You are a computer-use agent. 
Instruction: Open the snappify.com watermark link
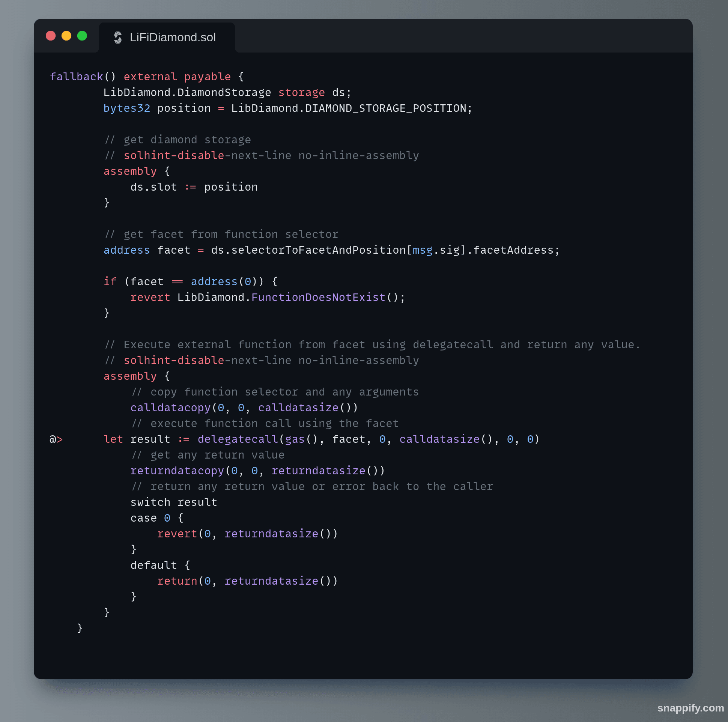point(690,708)
